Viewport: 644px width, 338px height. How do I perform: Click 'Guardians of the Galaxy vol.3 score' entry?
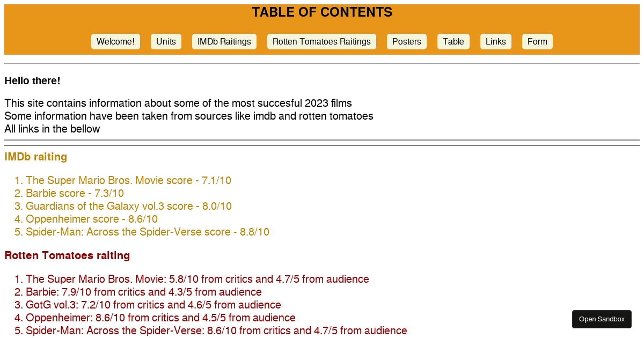coord(129,206)
